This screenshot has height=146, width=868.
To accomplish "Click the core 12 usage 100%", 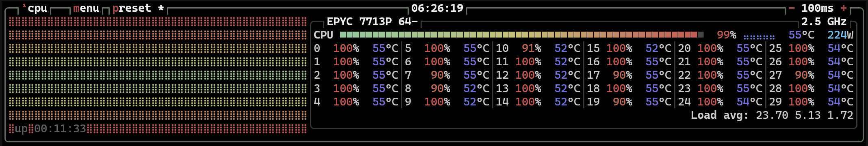I will pyautogui.click(x=528, y=75).
